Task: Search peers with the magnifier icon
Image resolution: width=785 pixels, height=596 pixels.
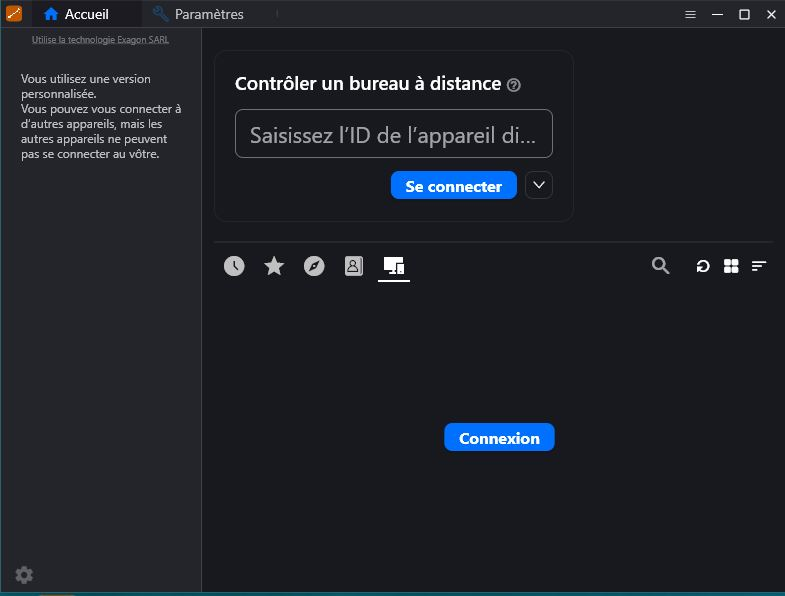Action: 660,265
